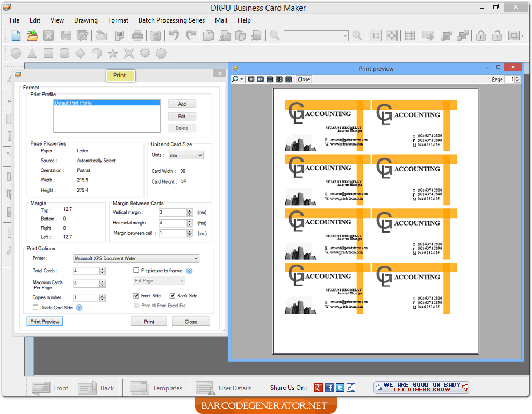Screen dimensions: 532x414
Task: Click the database icon in toolbar
Action: click(x=155, y=35)
